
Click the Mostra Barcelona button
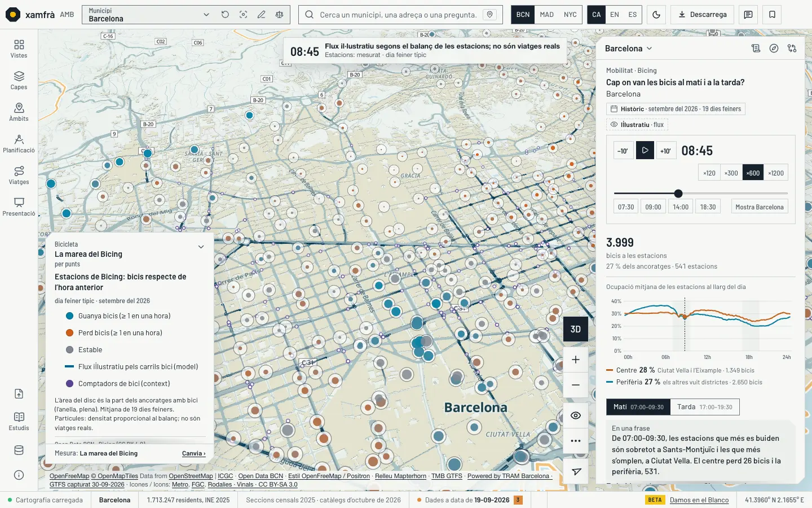coord(760,207)
